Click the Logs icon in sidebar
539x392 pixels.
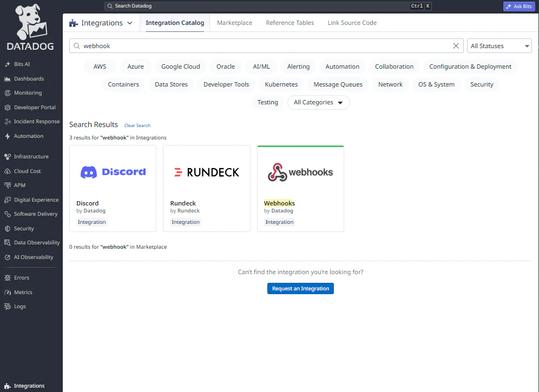click(8, 307)
